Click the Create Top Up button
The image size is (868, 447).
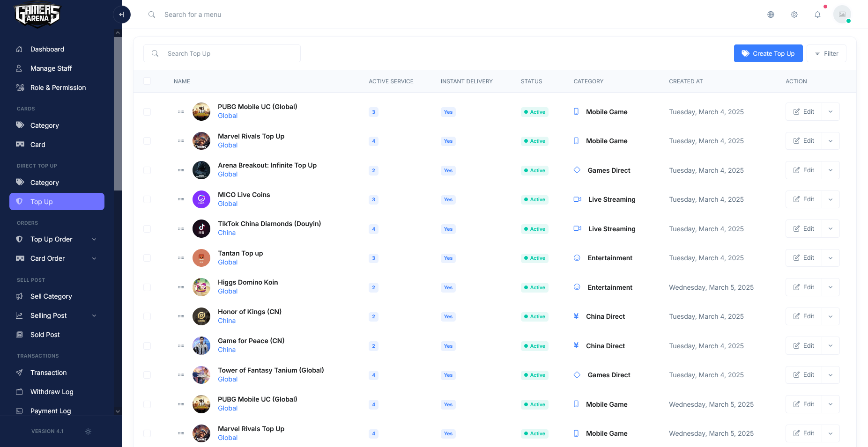(x=768, y=53)
